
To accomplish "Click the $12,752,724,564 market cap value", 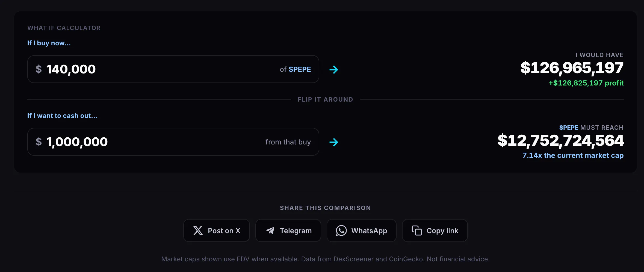I will 560,140.
